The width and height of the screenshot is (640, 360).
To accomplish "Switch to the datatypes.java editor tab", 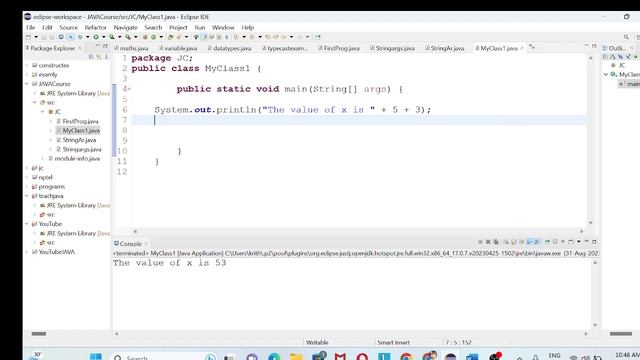I will (229, 48).
